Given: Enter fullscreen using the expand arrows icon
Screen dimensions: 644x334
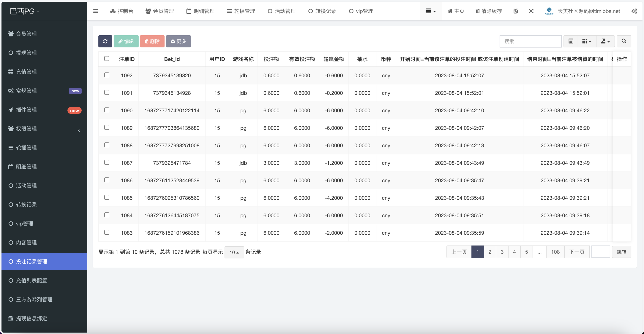Looking at the screenshot, I should pyautogui.click(x=531, y=11).
